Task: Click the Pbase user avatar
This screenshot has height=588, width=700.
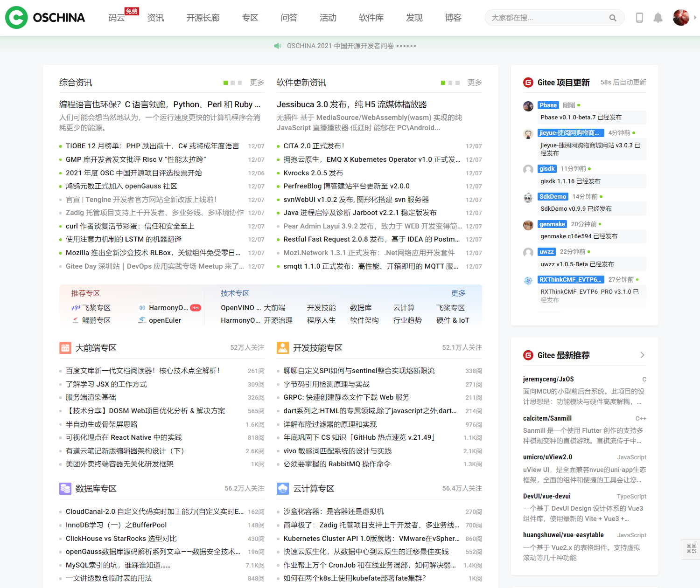Action: [528, 106]
